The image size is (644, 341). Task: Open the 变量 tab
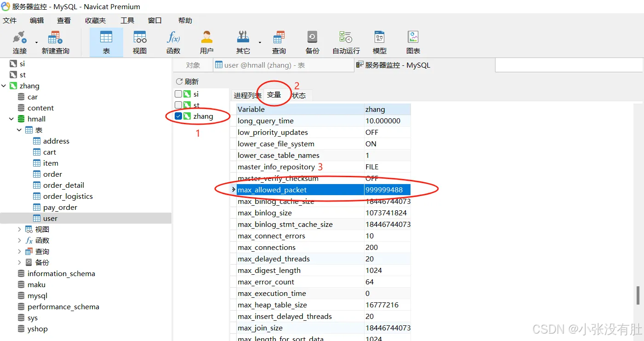click(x=274, y=95)
